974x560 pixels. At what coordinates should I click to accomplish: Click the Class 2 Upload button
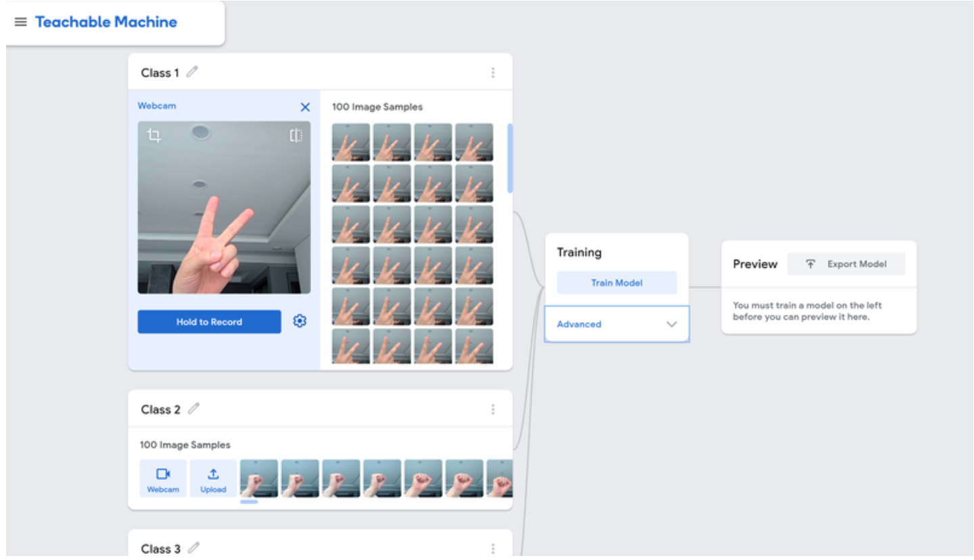213,479
